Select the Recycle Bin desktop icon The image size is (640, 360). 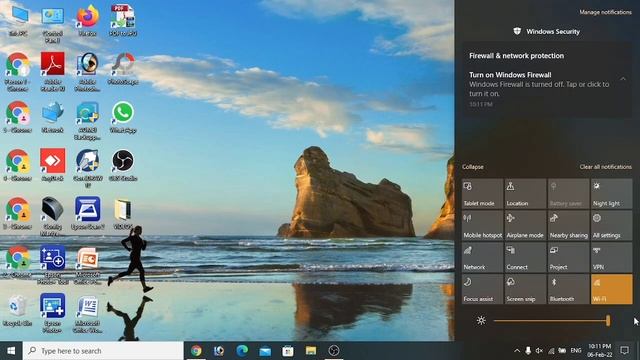18,310
